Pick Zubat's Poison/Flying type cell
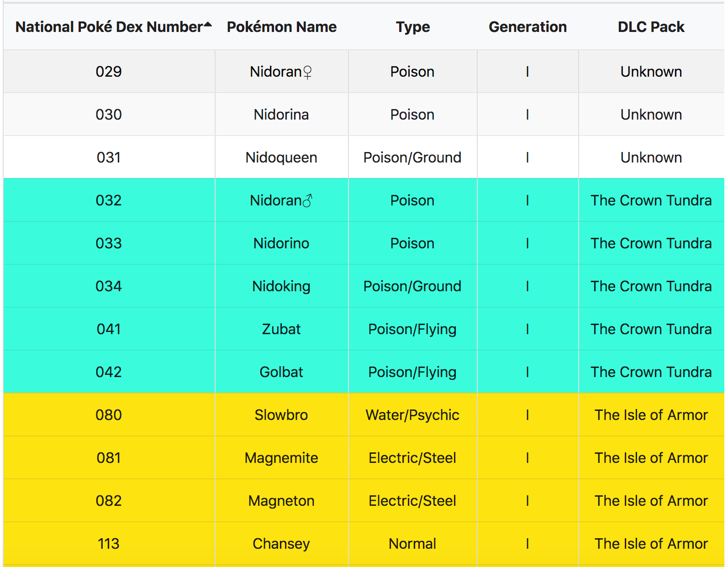The width and height of the screenshot is (728, 567). coord(412,329)
